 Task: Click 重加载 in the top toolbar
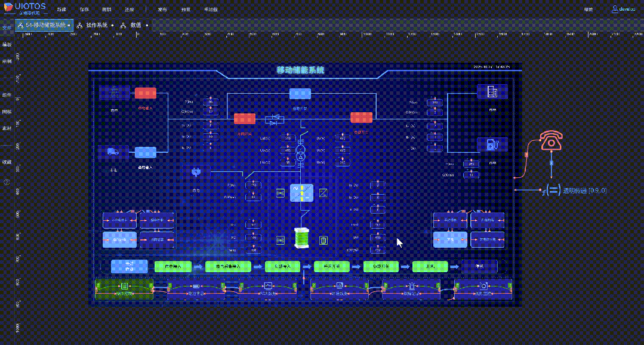[x=211, y=9]
